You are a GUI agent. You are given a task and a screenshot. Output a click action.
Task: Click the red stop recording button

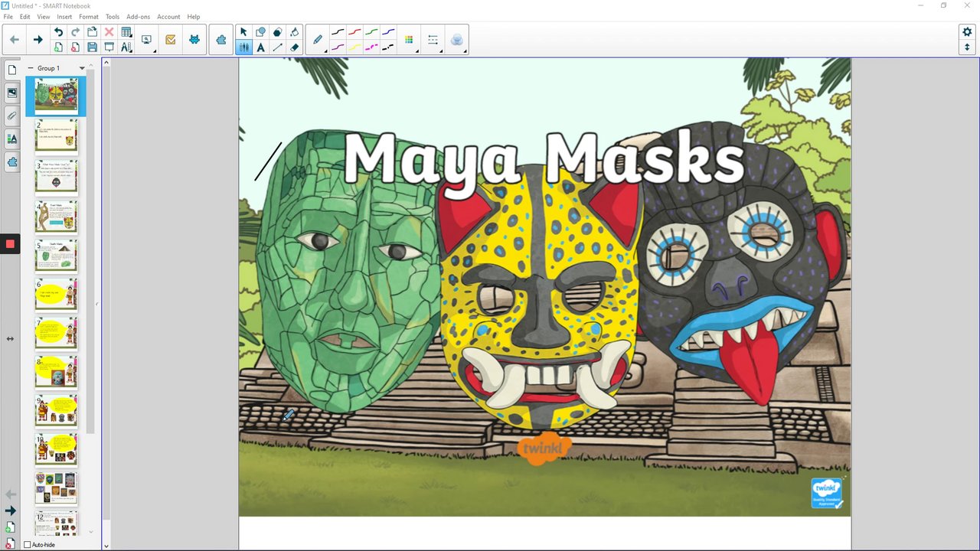10,244
